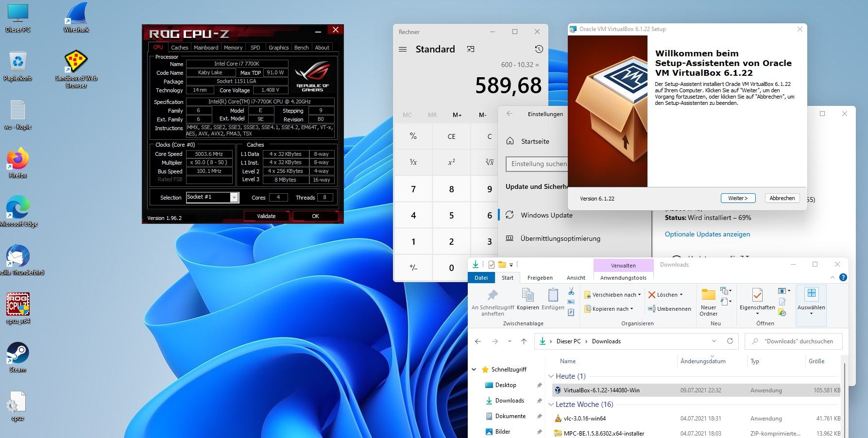Click the back arrow in Explorer navigation
Viewport: 868px width, 438px height.
478,341
